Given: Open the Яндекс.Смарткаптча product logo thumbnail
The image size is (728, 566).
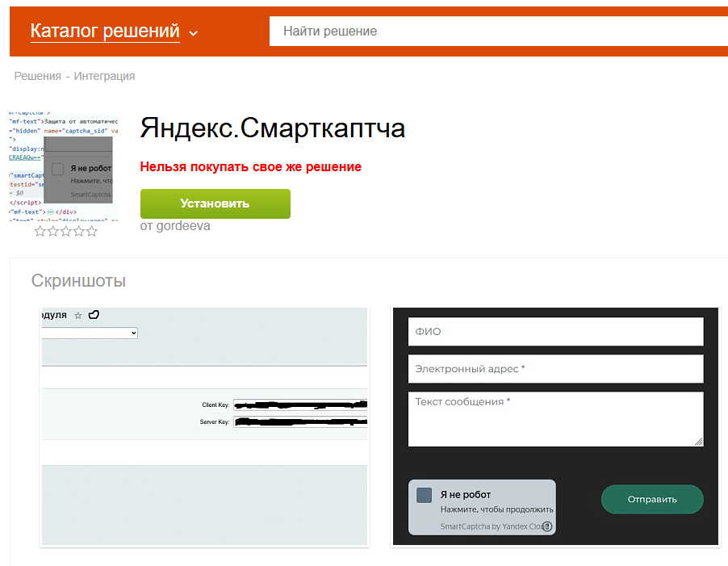Looking at the screenshot, I should pyautogui.click(x=62, y=164).
